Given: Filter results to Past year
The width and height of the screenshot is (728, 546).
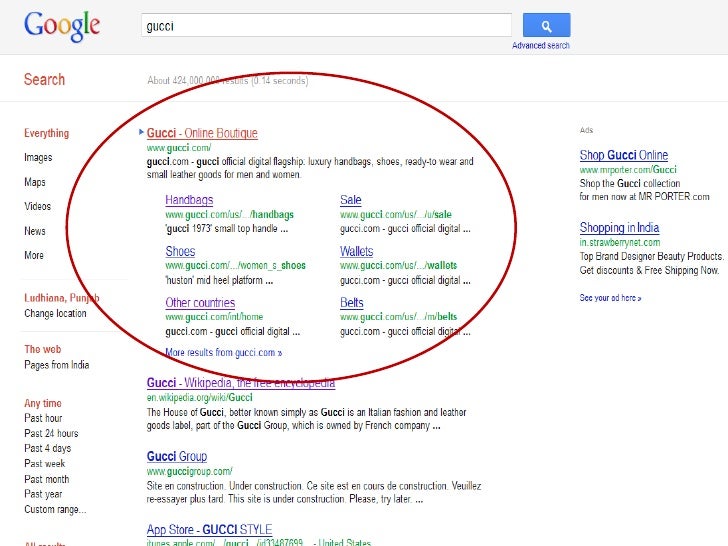Looking at the screenshot, I should (x=43, y=494).
